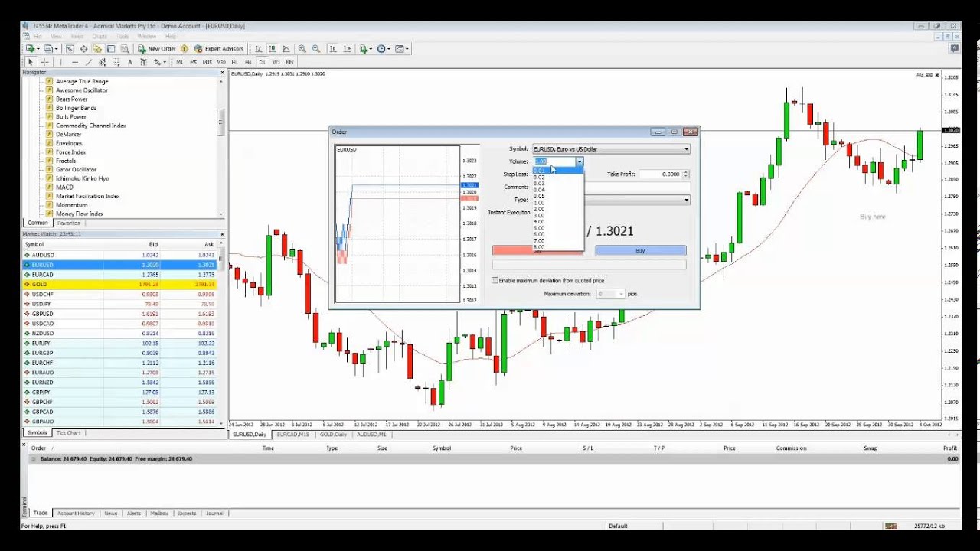
Task: Select Bollinger Bands in Navigator
Action: click(76, 108)
